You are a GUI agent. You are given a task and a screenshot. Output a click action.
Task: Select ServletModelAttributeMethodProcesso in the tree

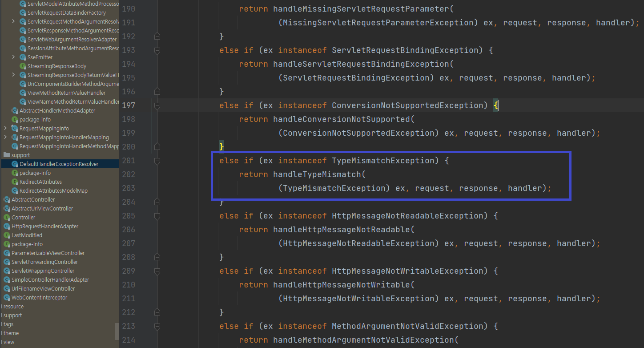(73, 4)
